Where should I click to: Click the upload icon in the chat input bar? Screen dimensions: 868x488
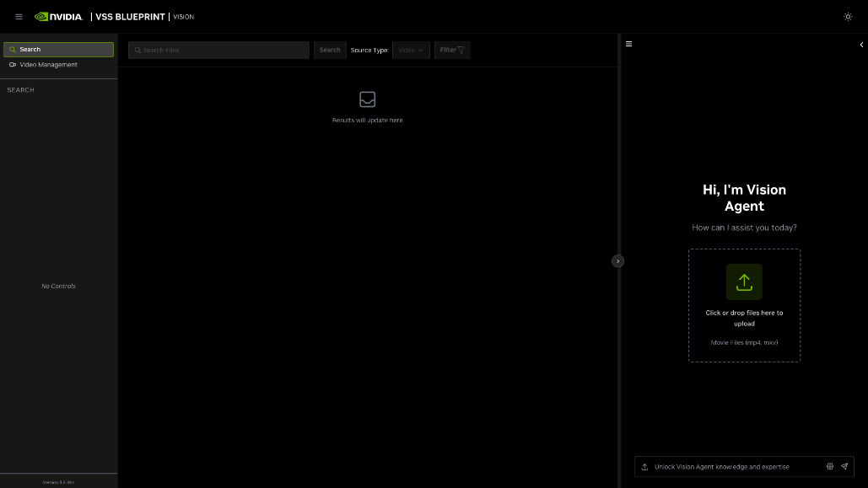(645, 467)
